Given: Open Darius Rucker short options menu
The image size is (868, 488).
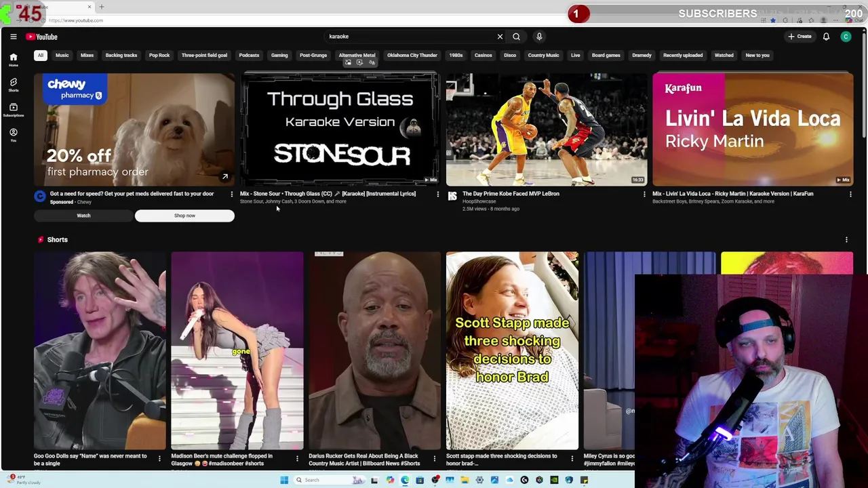Looking at the screenshot, I should click(x=435, y=459).
